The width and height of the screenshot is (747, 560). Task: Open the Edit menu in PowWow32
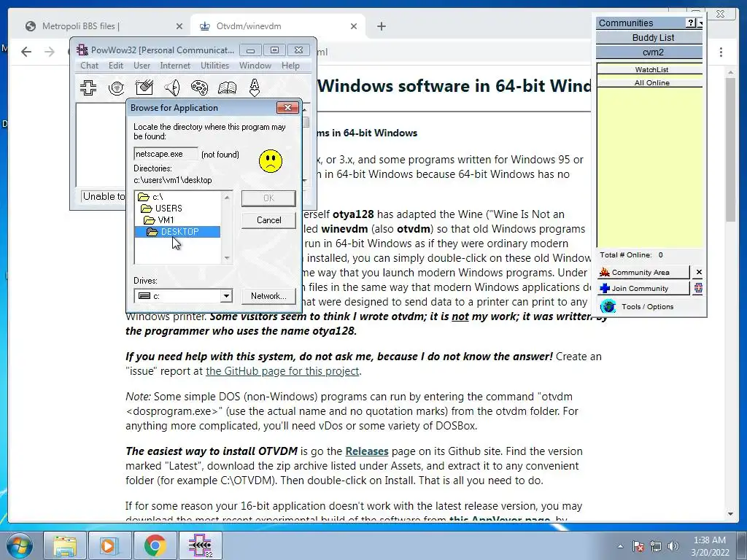[x=116, y=65]
